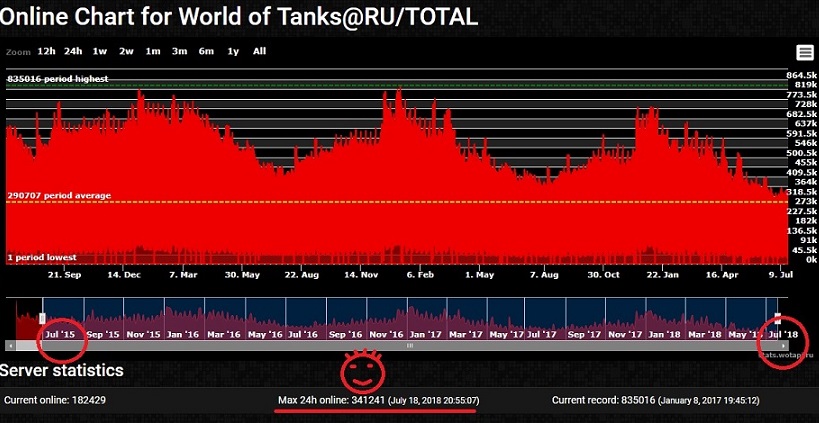Click Jan '18 in the navigator timeline
This screenshot has width=819, height=423.
point(664,334)
